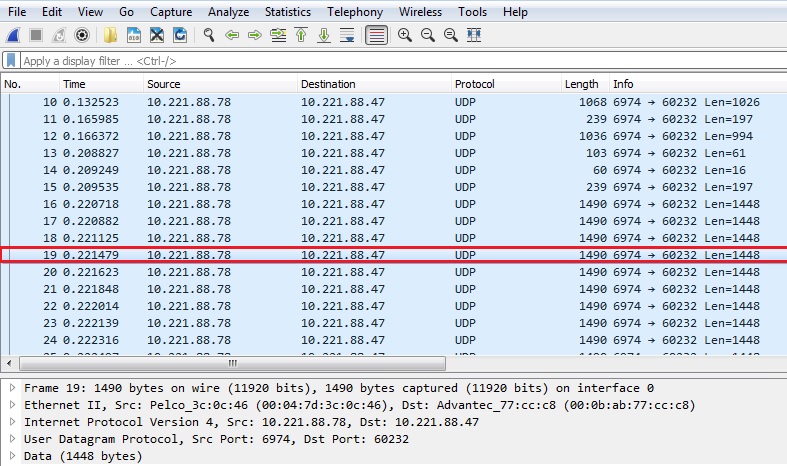Click the open capture file folder icon

109,35
